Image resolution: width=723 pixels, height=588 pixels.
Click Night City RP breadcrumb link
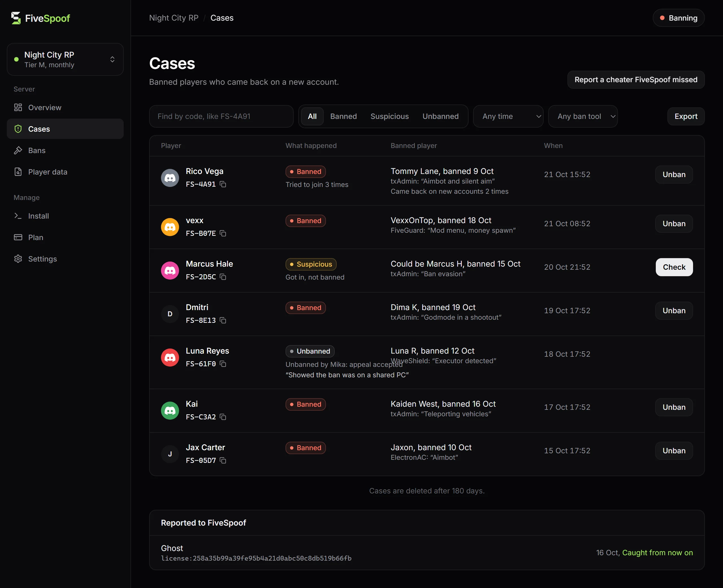coord(174,18)
